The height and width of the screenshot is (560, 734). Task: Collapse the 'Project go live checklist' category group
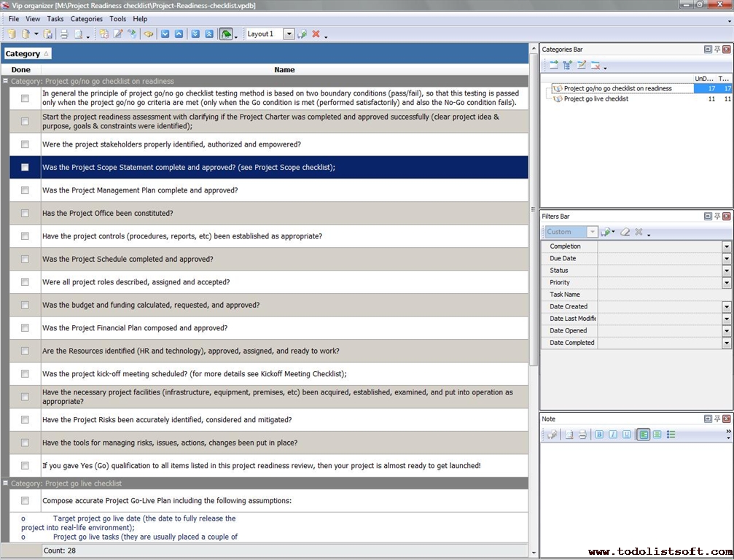pyautogui.click(x=6, y=483)
